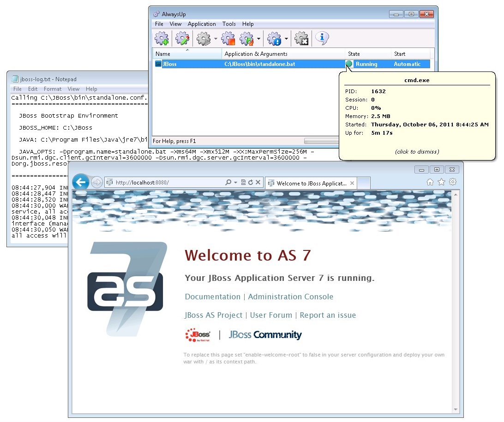Click the Edit Application pencil-gear icon
504x422 pixels.
pyautogui.click(x=183, y=39)
